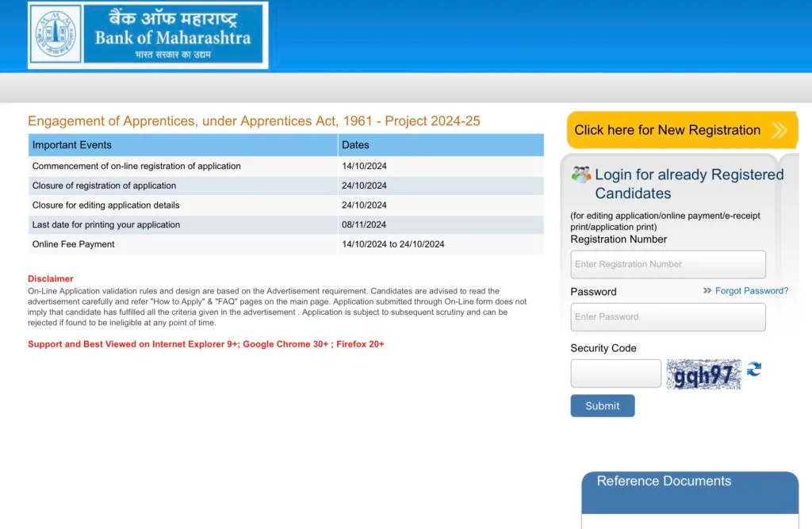Open Click here for New Registration
The image size is (812, 529).
(682, 130)
